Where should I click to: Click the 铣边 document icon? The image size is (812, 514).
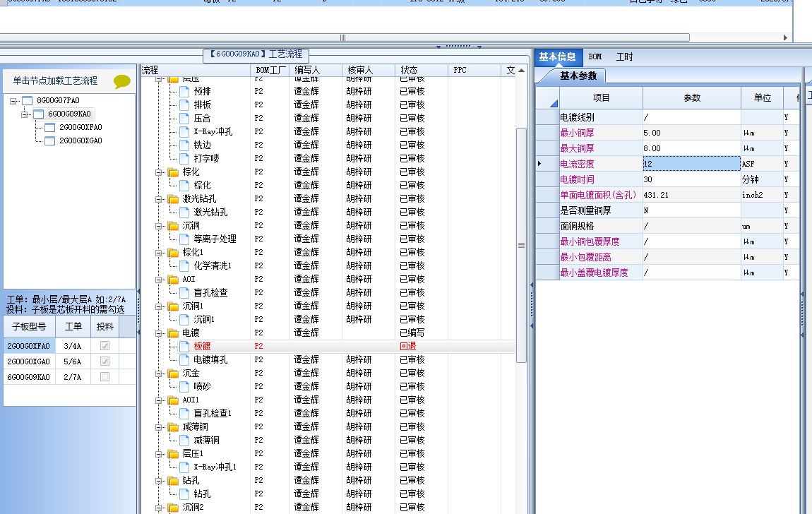pos(184,145)
